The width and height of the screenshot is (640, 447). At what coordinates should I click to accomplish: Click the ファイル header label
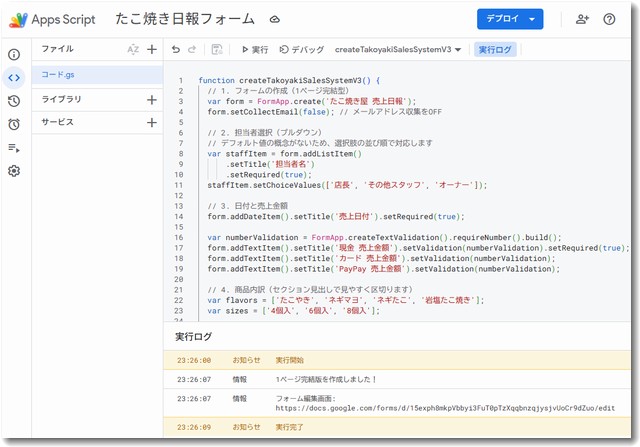tap(58, 49)
